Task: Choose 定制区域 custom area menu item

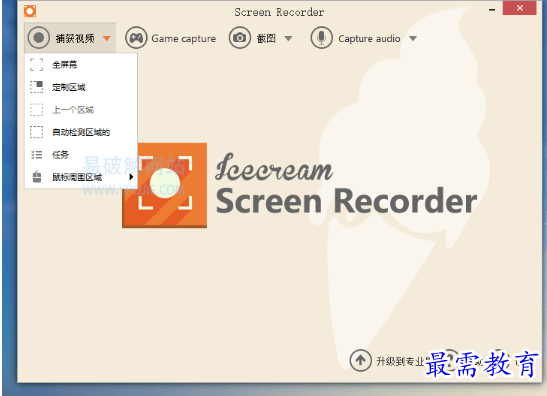Action: [x=81, y=87]
